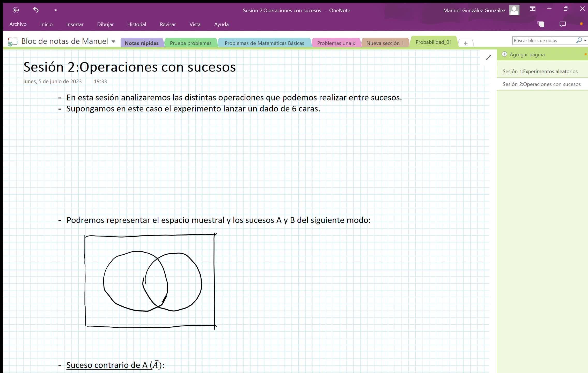Click the Back arrow icon

pyautogui.click(x=16, y=10)
